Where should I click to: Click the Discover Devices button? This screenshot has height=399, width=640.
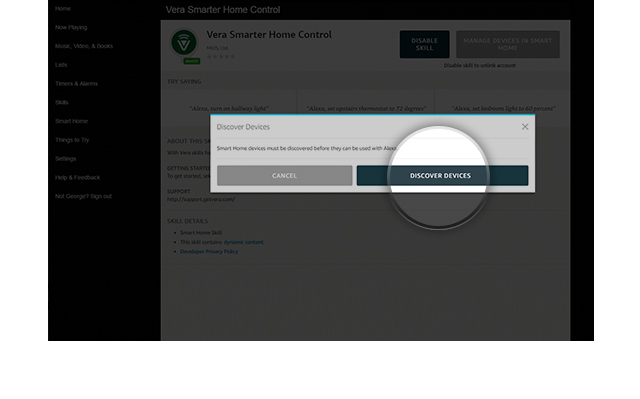442,175
